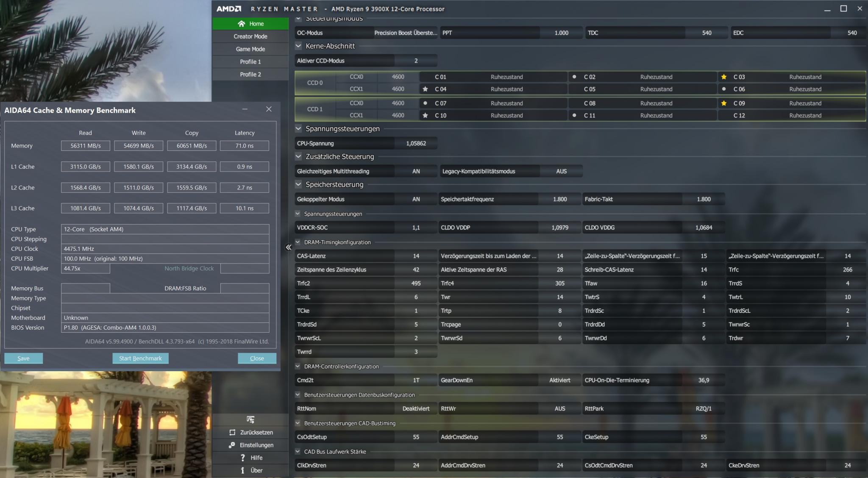Click the dot marker beside core C 06

(724, 89)
